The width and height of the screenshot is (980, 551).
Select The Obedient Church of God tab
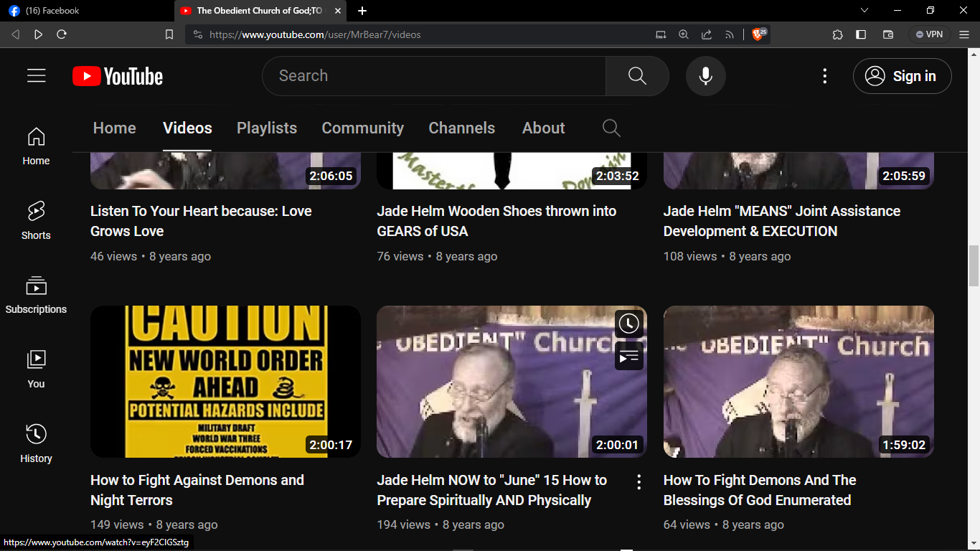coord(261,11)
